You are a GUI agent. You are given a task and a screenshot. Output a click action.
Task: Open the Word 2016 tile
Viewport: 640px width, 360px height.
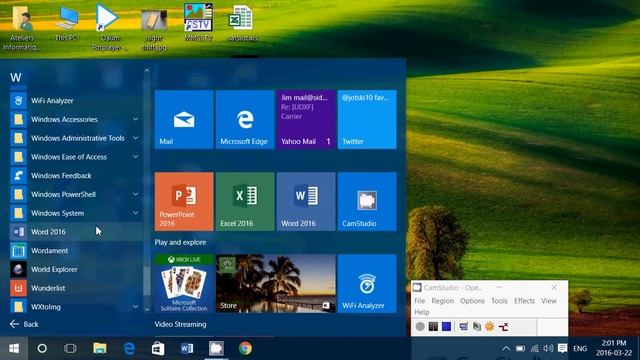[x=306, y=202]
